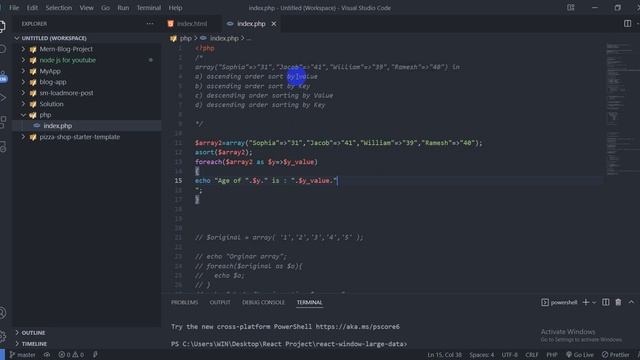Click the errors and warnings status indicator

(x=71, y=355)
